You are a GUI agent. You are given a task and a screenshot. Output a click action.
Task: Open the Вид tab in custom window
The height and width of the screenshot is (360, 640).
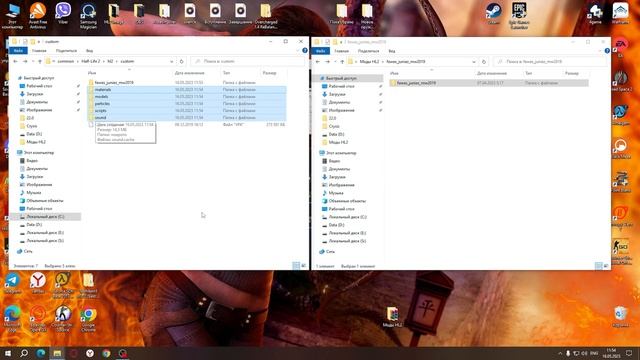point(89,51)
